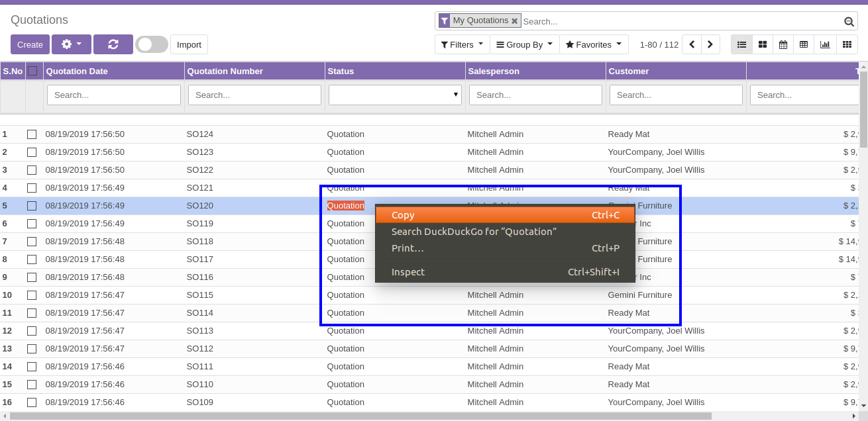Image resolution: width=868 pixels, height=421 pixels.
Task: Click the Customer column search field
Action: point(676,95)
